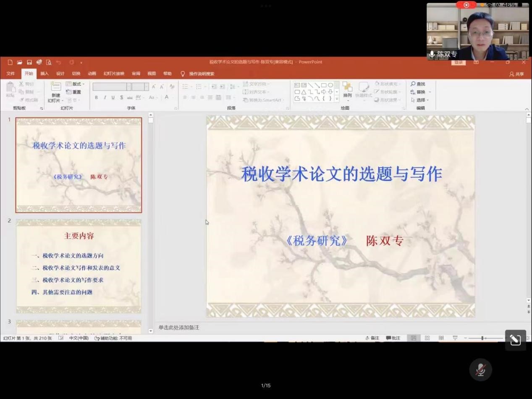This screenshot has height=399, width=532.
Task: Open the font name combo box dropdown
Action: pyautogui.click(x=129, y=87)
